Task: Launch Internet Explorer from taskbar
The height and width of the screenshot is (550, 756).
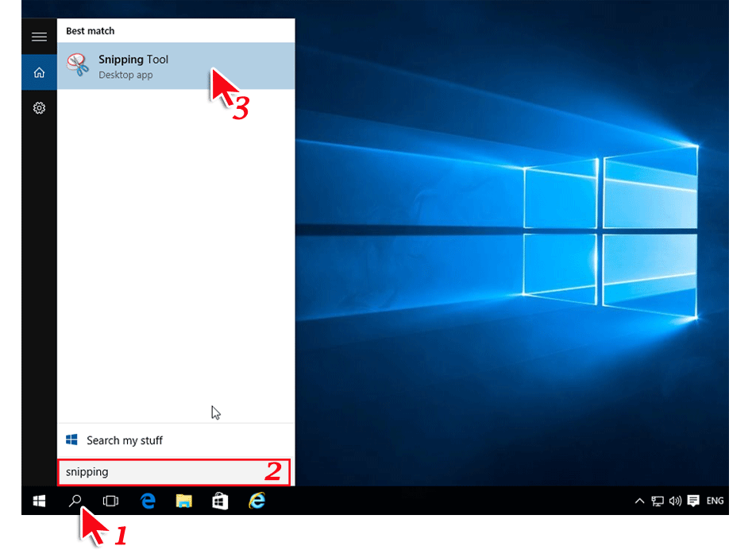Action: (256, 501)
